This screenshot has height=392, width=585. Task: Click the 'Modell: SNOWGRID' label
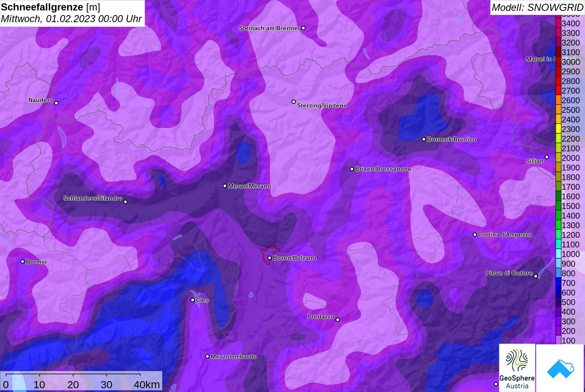pos(537,8)
